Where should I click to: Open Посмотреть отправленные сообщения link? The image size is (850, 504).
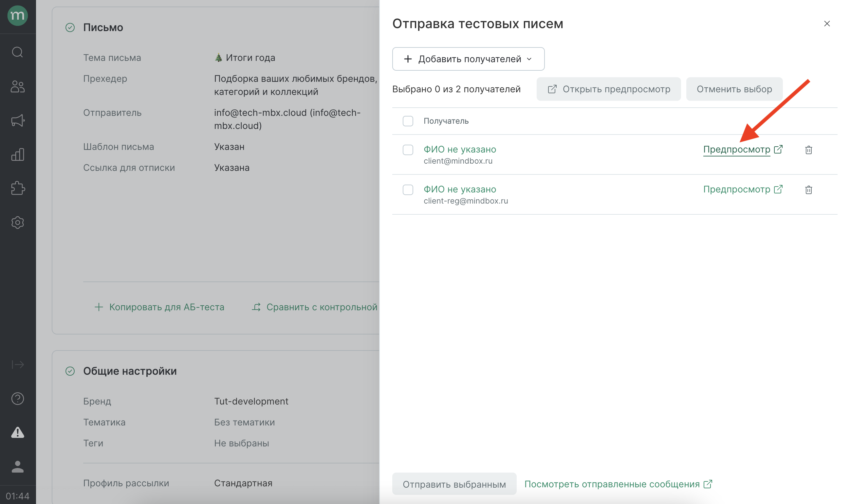[618, 484]
